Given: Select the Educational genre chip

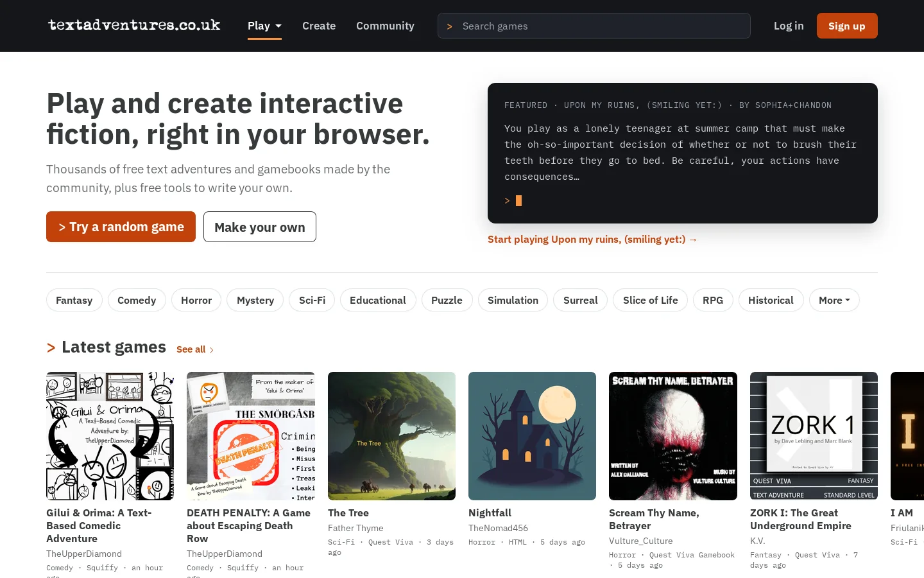Looking at the screenshot, I should tap(378, 300).
